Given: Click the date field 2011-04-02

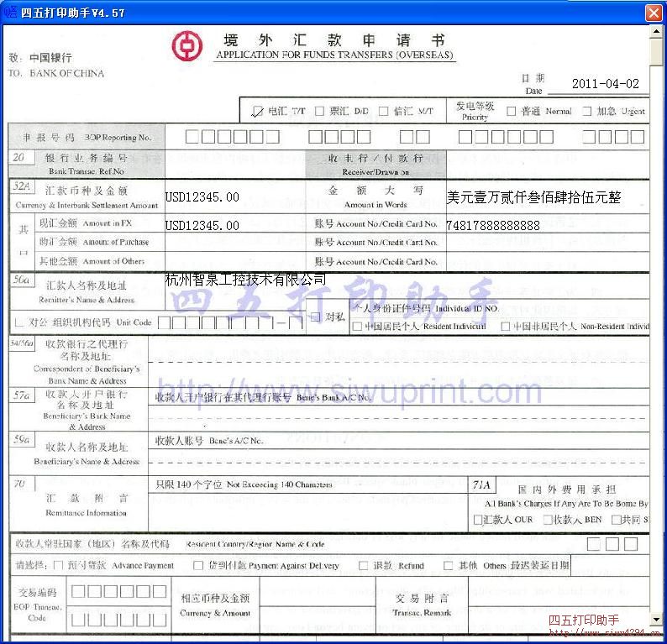Looking at the screenshot, I should (x=606, y=83).
